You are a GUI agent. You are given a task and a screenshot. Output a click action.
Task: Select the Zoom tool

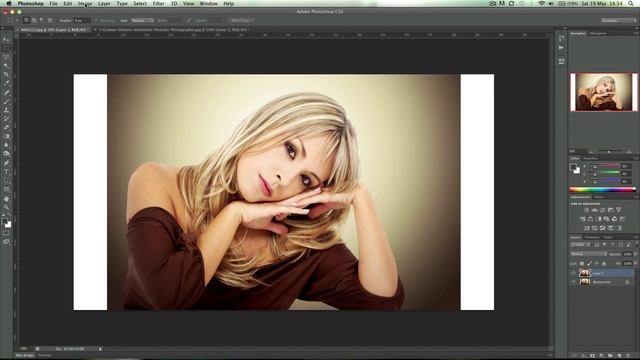click(x=6, y=207)
